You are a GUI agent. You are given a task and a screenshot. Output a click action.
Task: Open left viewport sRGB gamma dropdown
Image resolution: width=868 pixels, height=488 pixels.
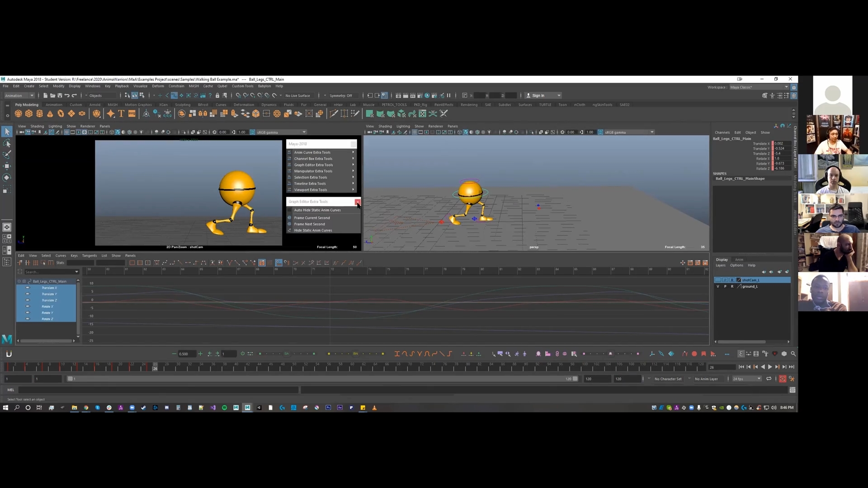281,132
